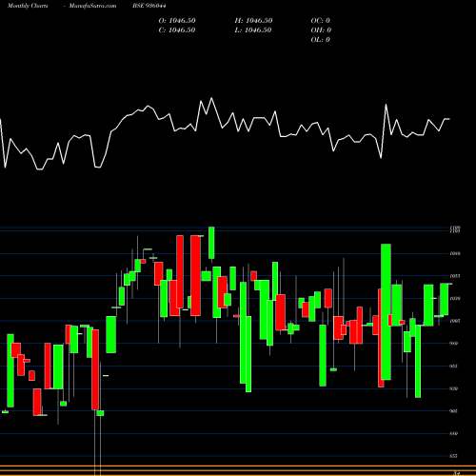Select the "BSE 936044" symbol label
Screen dimensions: 476x476
tap(149, 6)
